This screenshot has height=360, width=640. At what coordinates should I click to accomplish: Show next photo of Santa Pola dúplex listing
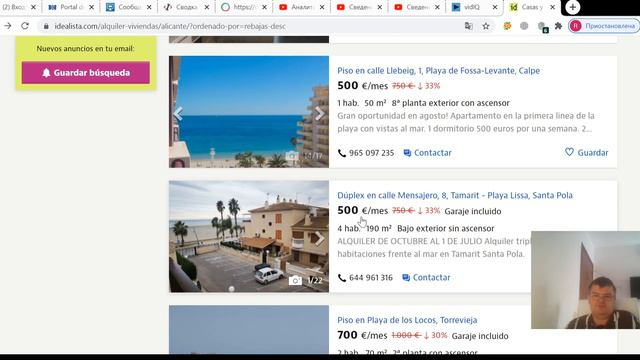[320, 238]
